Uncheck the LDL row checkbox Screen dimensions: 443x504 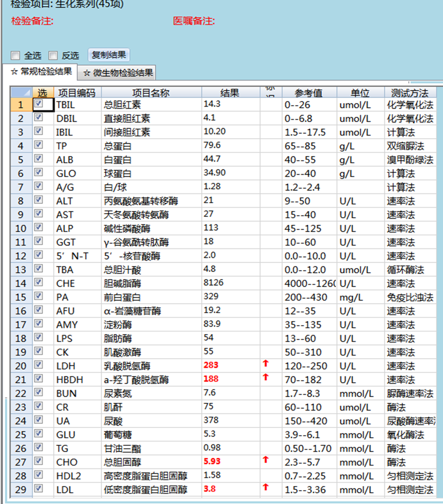click(x=38, y=488)
